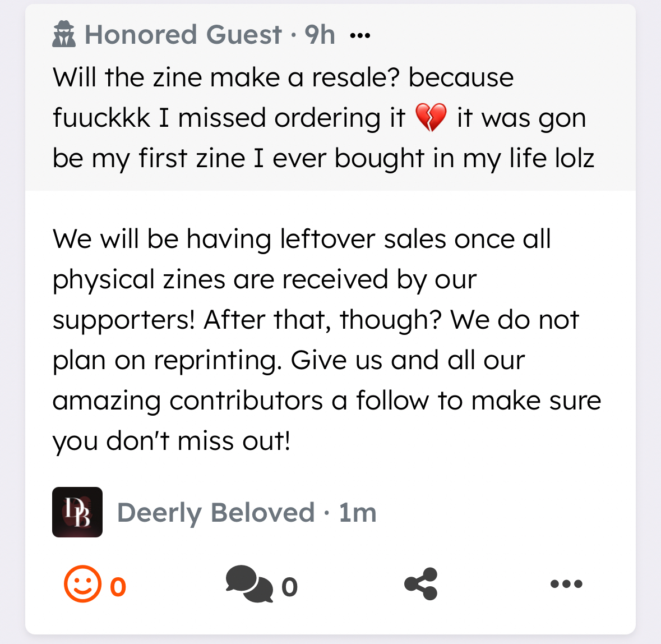Click the orange reaction count 0
This screenshot has width=661, height=644.
click(x=118, y=587)
